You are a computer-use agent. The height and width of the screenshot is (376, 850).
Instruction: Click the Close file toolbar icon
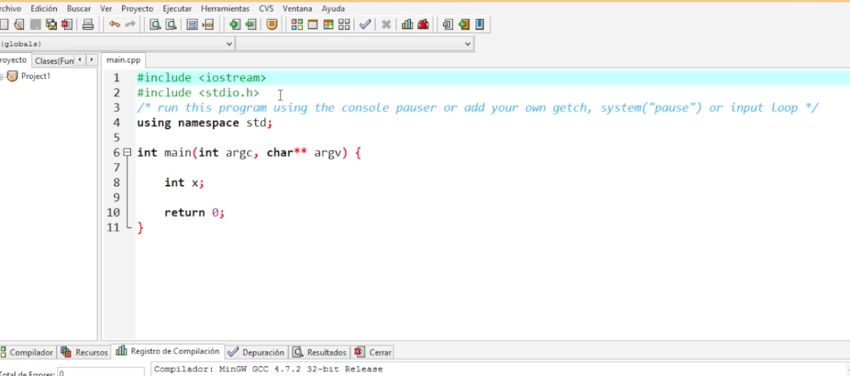coord(67,24)
